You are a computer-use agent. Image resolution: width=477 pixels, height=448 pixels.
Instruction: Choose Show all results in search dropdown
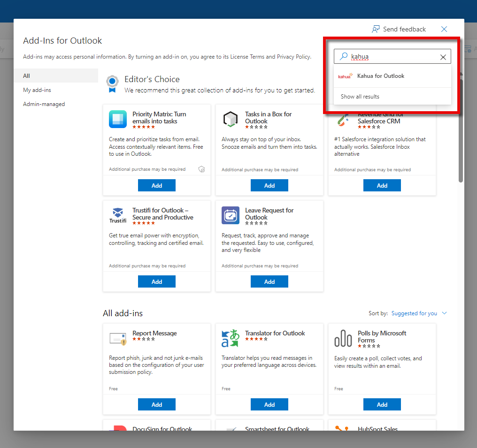[x=360, y=97]
